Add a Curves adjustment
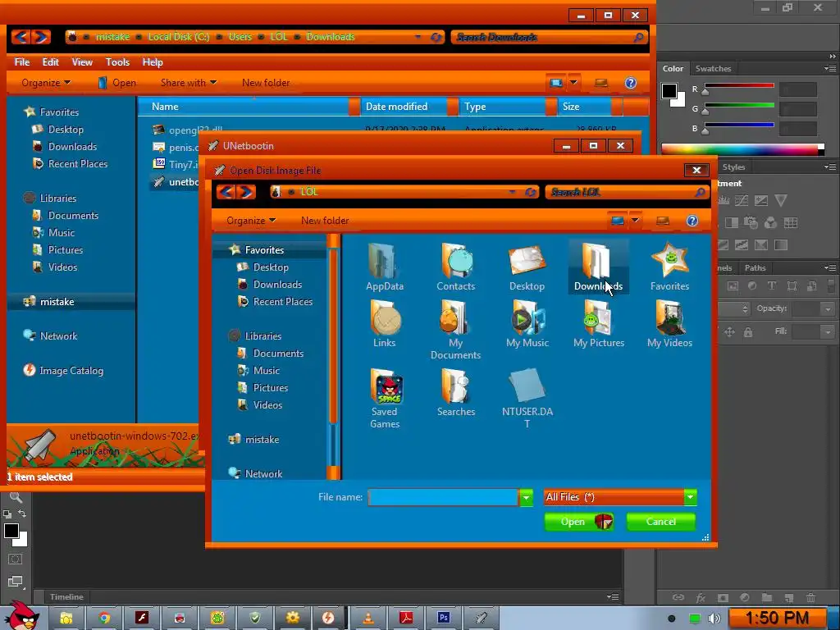Screen dimensions: 840x630 [742, 200]
